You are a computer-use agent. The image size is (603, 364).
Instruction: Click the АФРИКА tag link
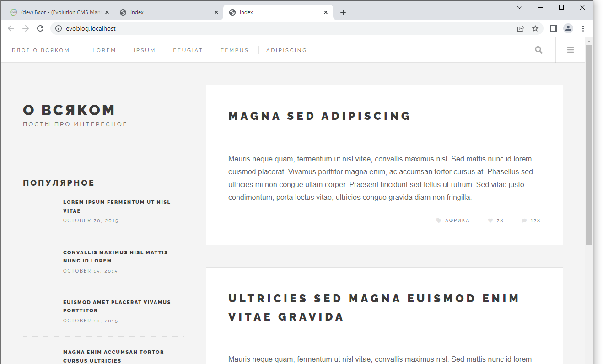tap(457, 221)
